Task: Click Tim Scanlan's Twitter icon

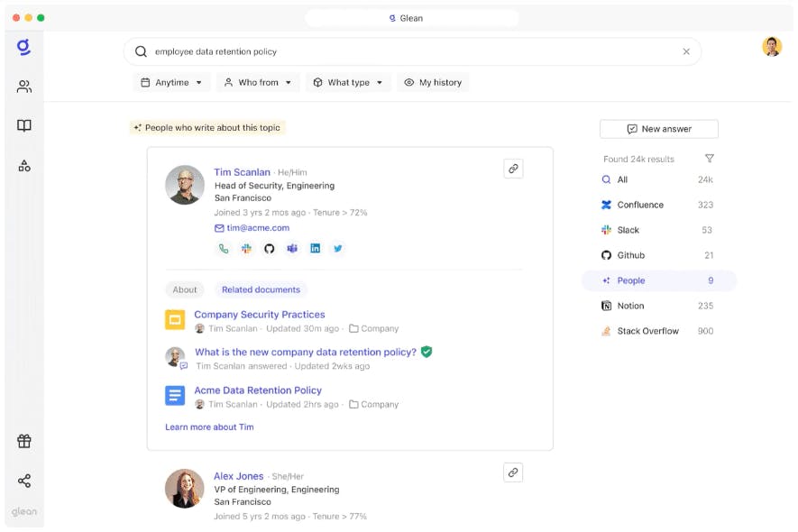Action: pyautogui.click(x=338, y=249)
